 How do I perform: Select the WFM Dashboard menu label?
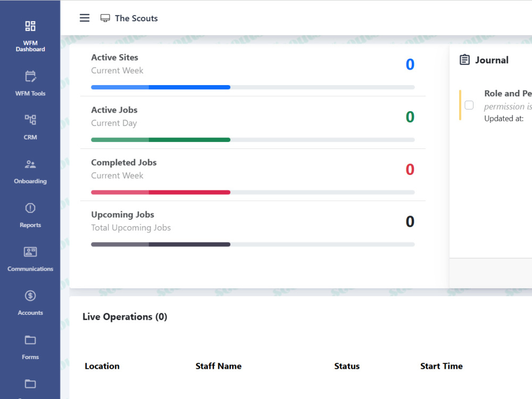tap(30, 46)
